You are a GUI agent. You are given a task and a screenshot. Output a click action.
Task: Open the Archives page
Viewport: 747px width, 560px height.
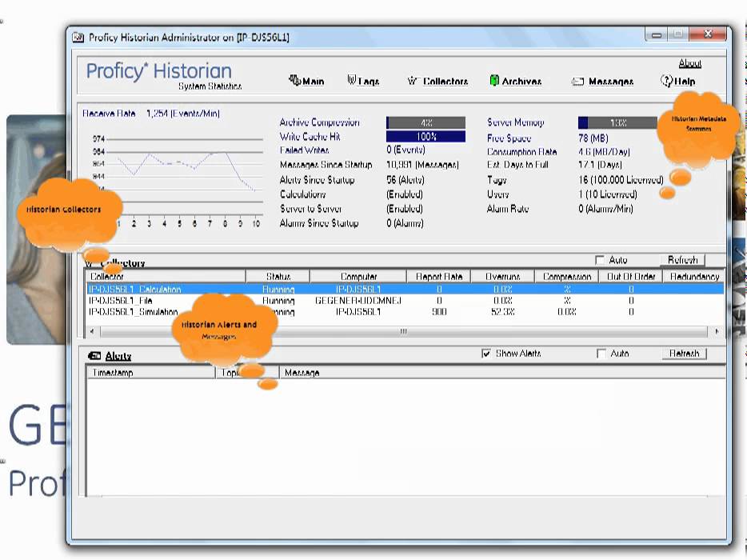coord(521,82)
